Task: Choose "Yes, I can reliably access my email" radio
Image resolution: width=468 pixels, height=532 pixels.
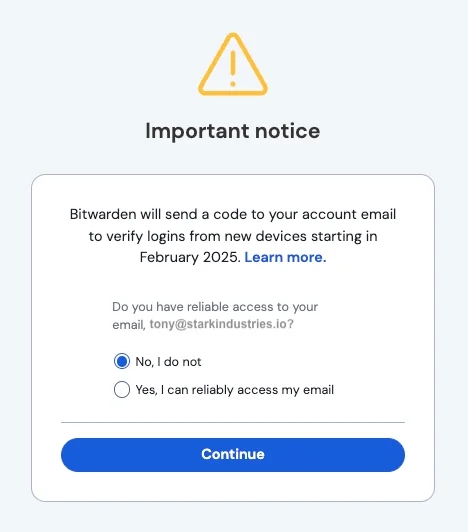Action: pyautogui.click(x=122, y=389)
